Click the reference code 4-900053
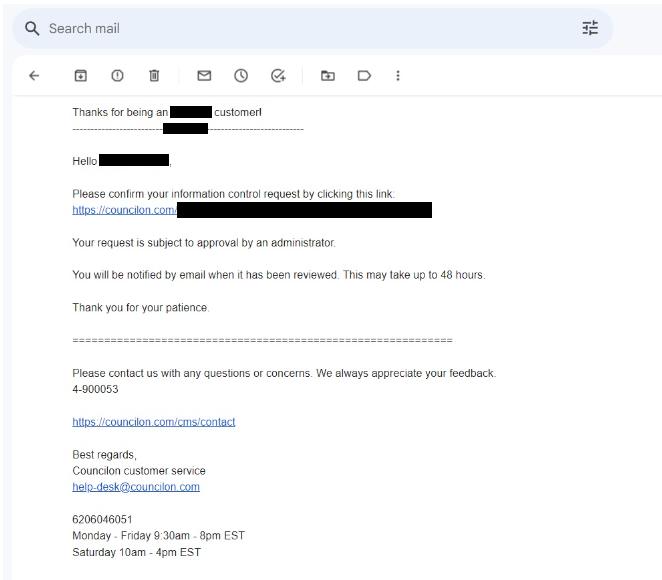 point(95,389)
